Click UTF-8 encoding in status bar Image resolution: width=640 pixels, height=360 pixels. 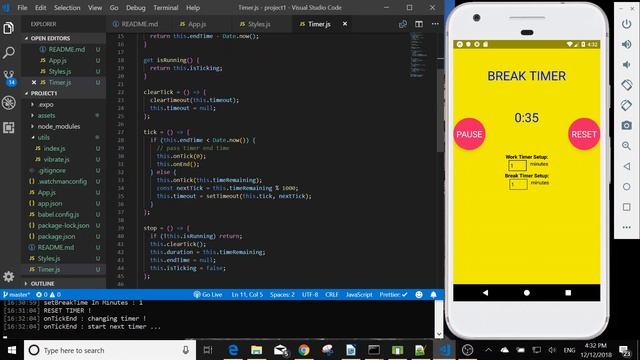pos(310,294)
